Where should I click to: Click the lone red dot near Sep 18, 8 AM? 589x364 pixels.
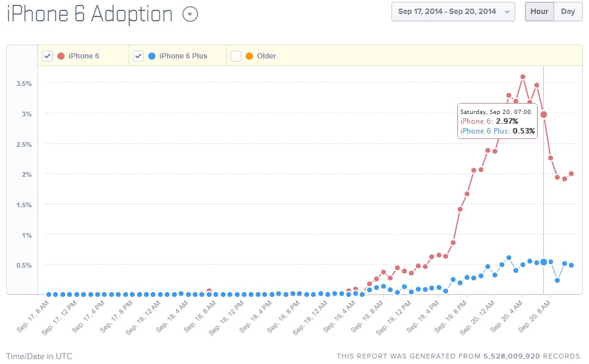point(209,290)
